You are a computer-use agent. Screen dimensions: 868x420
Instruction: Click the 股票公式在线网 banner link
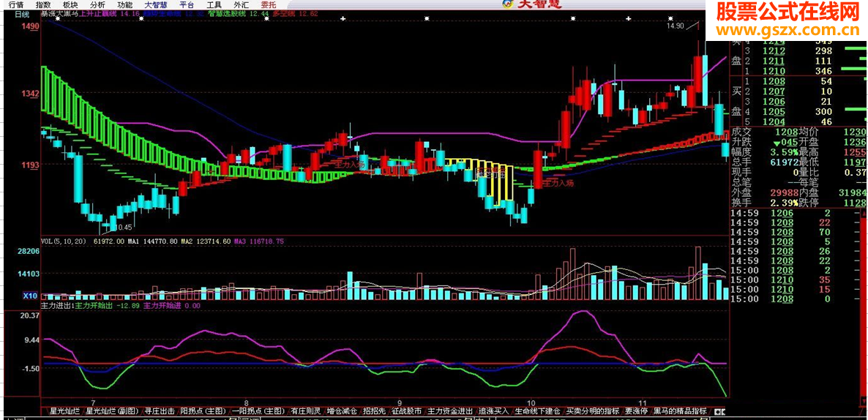tap(787, 19)
